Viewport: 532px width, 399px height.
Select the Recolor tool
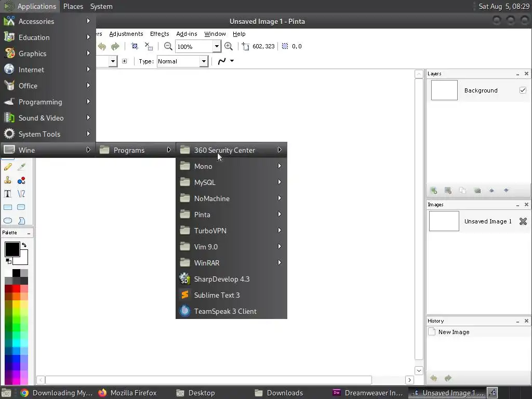pyautogui.click(x=21, y=180)
